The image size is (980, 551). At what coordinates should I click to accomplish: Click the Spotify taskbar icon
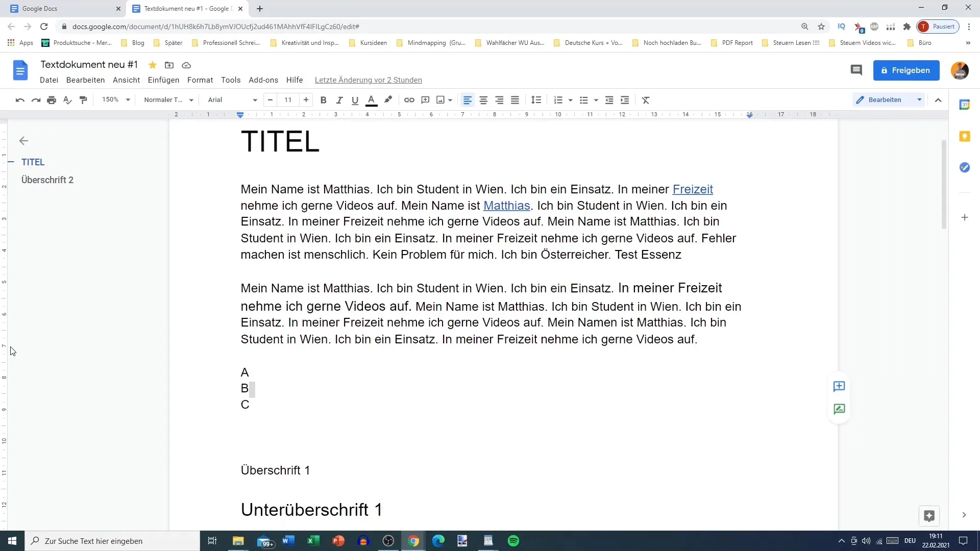click(x=514, y=540)
